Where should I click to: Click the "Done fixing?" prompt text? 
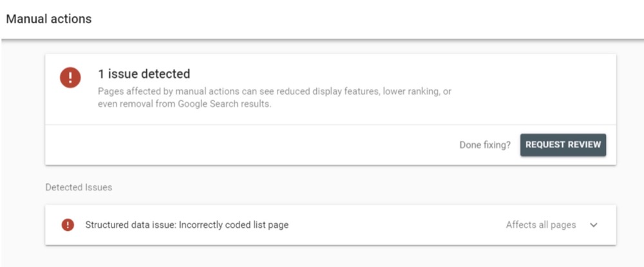click(x=484, y=145)
